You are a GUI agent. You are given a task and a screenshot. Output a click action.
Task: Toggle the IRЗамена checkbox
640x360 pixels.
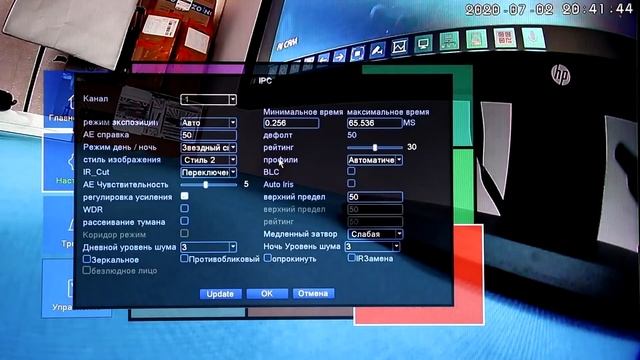[351, 258]
